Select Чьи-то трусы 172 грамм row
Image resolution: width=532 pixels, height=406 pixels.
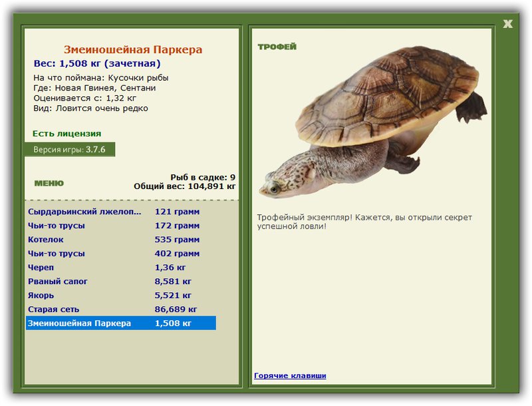coord(121,226)
